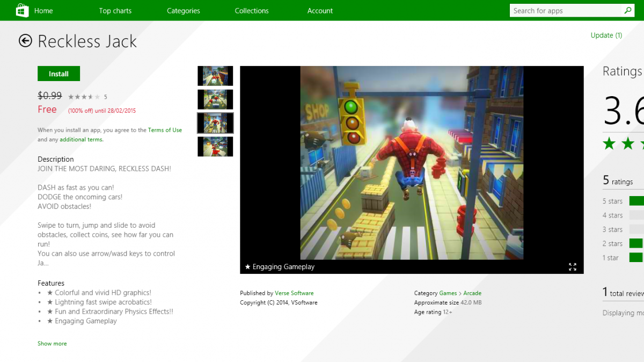Click 'JOIN THE MOST DARING, RECKLESS DASH!' line

click(x=104, y=169)
